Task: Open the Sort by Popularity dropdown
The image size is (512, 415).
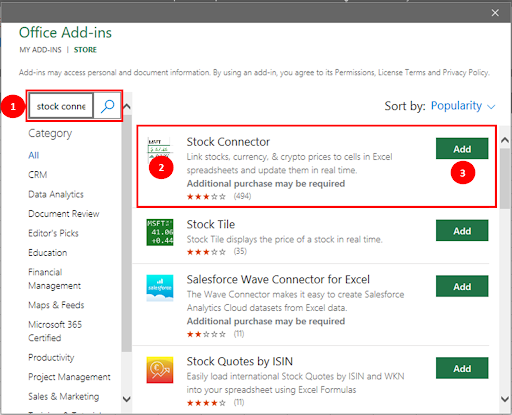Action: click(463, 106)
